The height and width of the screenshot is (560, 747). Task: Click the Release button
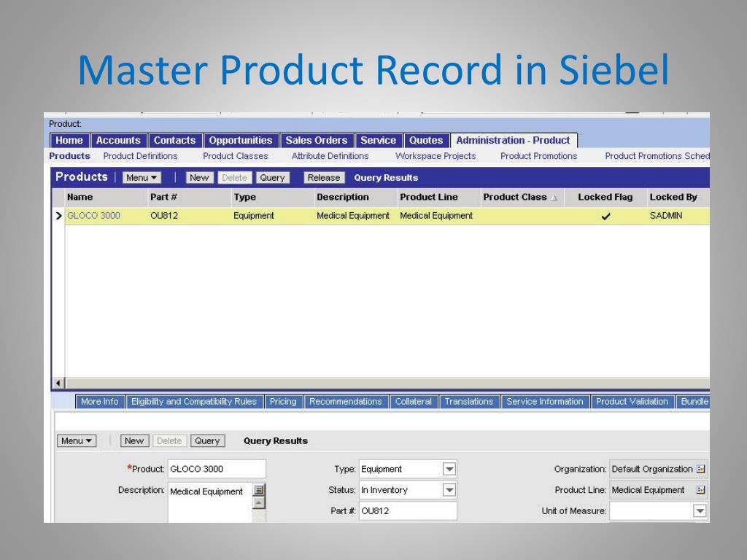click(324, 178)
